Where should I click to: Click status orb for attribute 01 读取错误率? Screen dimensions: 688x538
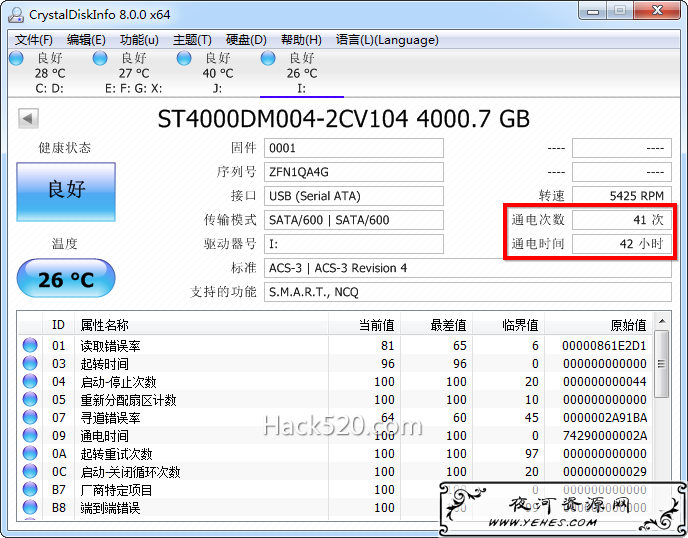pyautogui.click(x=30, y=345)
